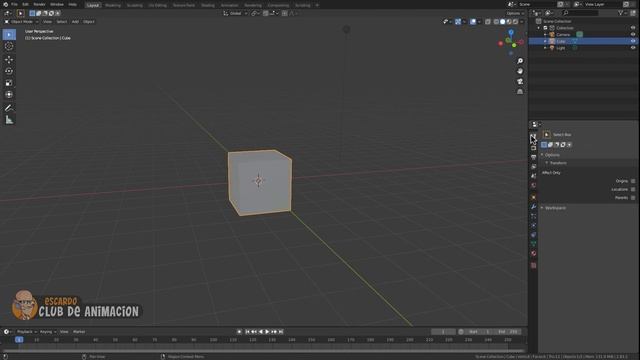Toggle visibility eye of Cube
Image resolution: width=640 pixels, height=360 pixels.
[633, 41]
